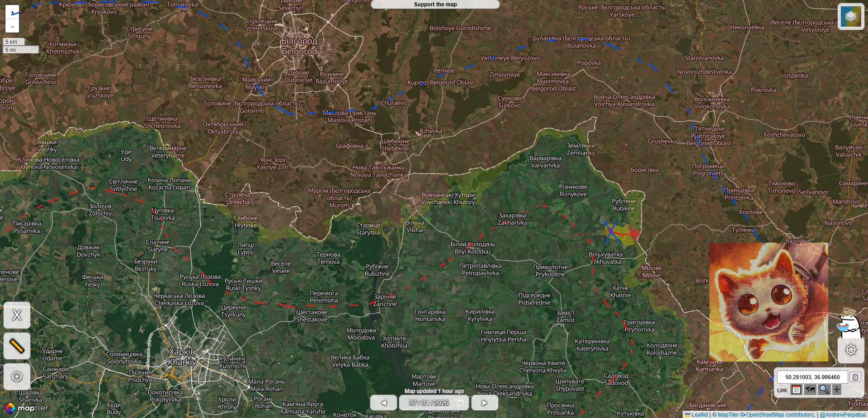This screenshot has width=868, height=418.
Task: Click the Maslova Pristan' label
Action: click(349, 117)
